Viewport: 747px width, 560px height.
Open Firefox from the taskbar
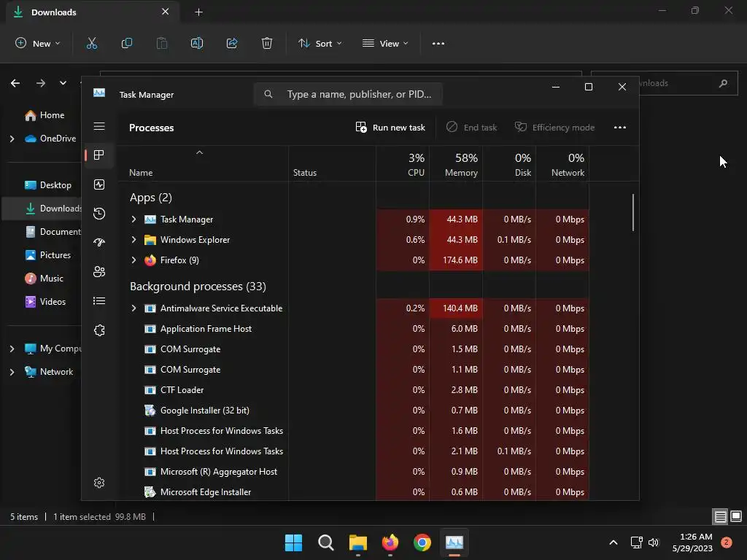point(390,542)
